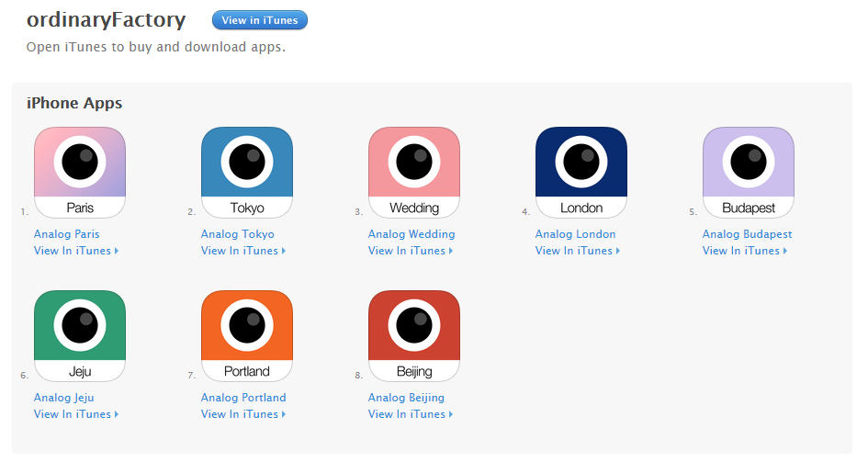Open the Analog Paris title link
This screenshot has height=462, width=868.
(67, 234)
